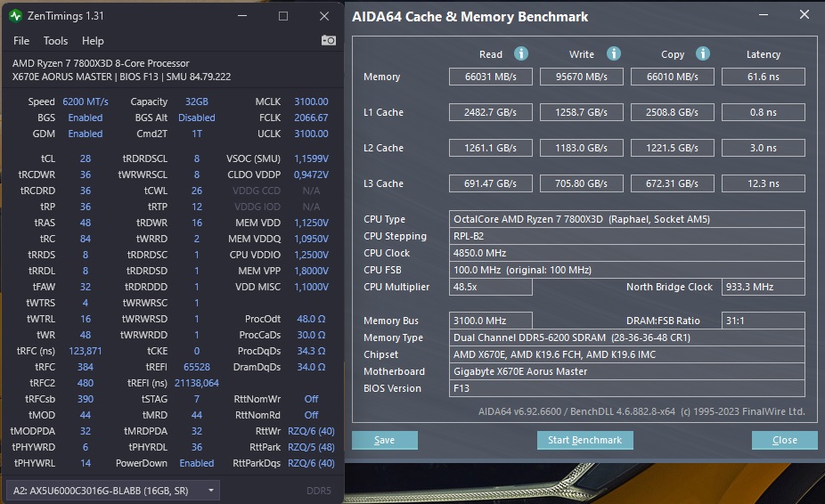The image size is (825, 504).
Task: Click the CPU Type field OctalCore AMD Ryzen
Action: coord(626,219)
